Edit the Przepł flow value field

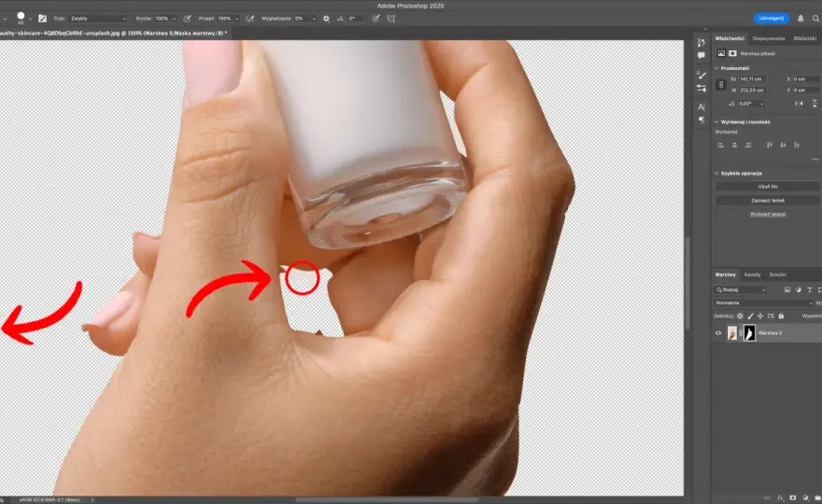pyautogui.click(x=224, y=19)
